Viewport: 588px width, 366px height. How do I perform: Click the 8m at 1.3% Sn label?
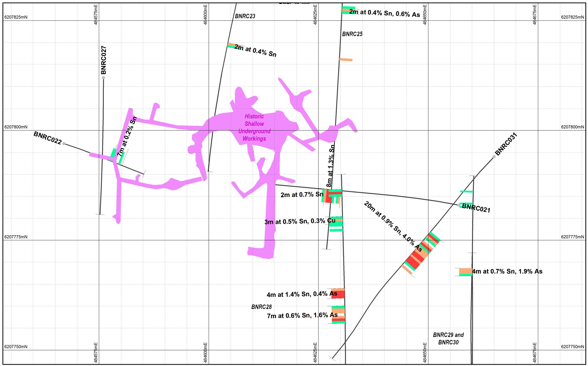click(x=330, y=166)
